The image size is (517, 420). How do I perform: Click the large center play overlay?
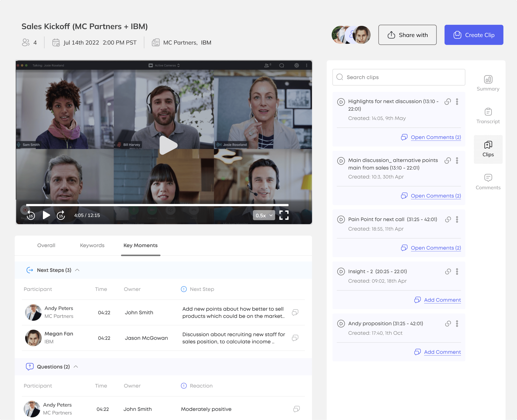[169, 145]
